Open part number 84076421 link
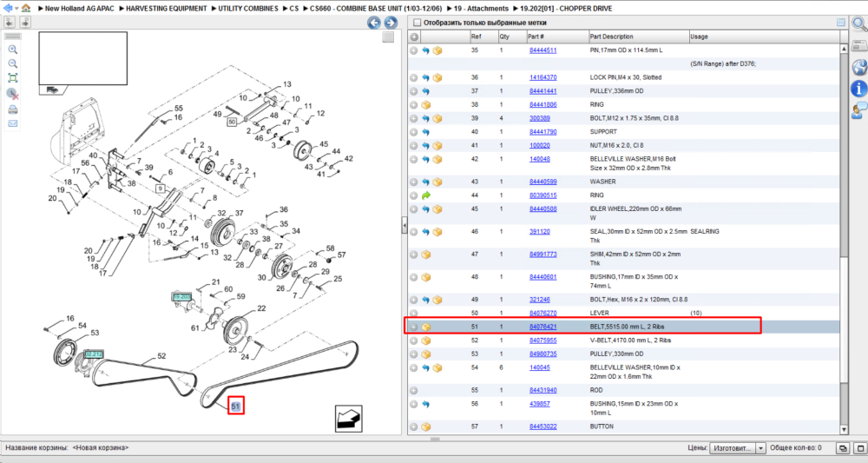 [x=543, y=327]
